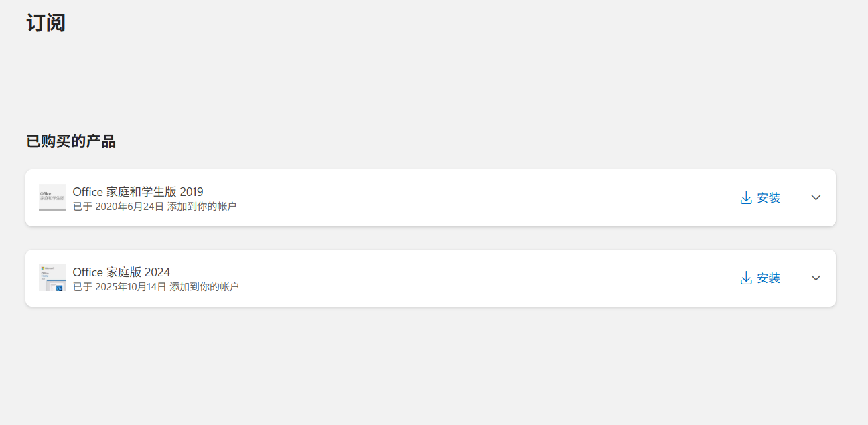Select the Office 家庭和学生版 2019 product title
868x425 pixels.
pos(138,192)
